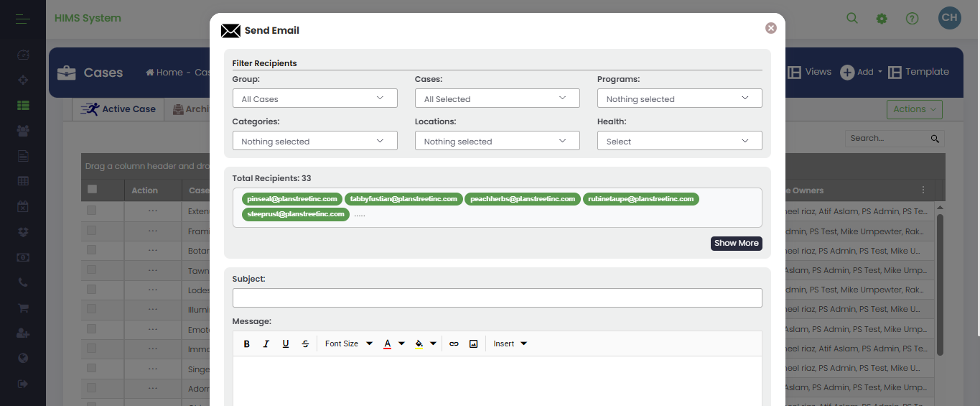Open the green list icon in sidebar

point(23,105)
